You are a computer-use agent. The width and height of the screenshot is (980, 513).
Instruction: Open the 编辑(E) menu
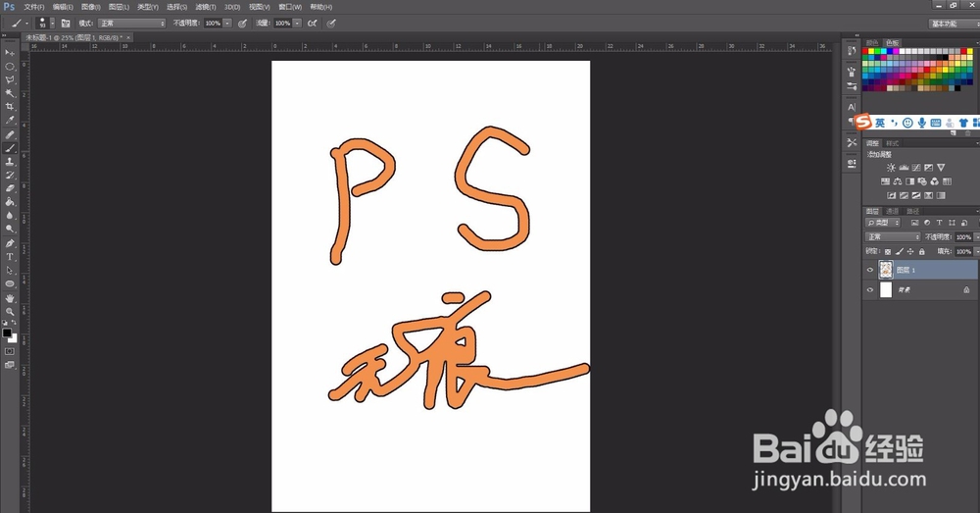[63, 7]
